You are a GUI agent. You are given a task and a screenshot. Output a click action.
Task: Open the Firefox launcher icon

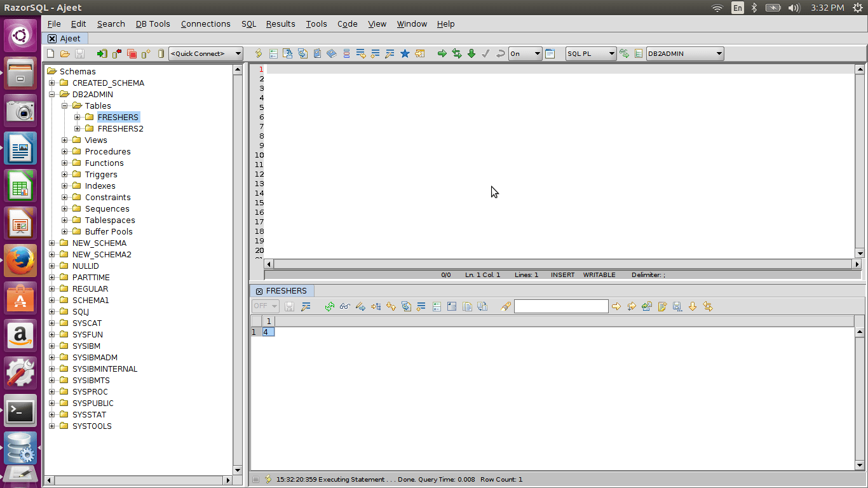pos(20,261)
